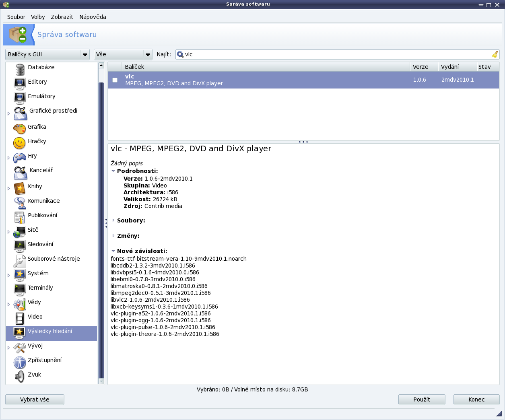Expand the Sítě tree node
Viewport: 505px width, 420px height.
click(8, 232)
